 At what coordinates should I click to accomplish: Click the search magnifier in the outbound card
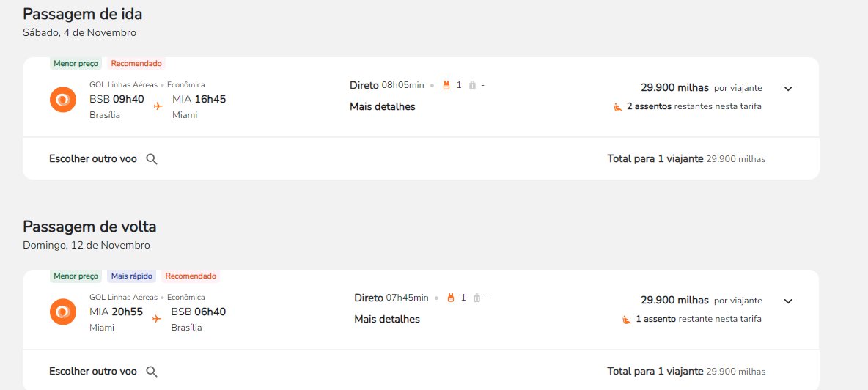(x=152, y=159)
